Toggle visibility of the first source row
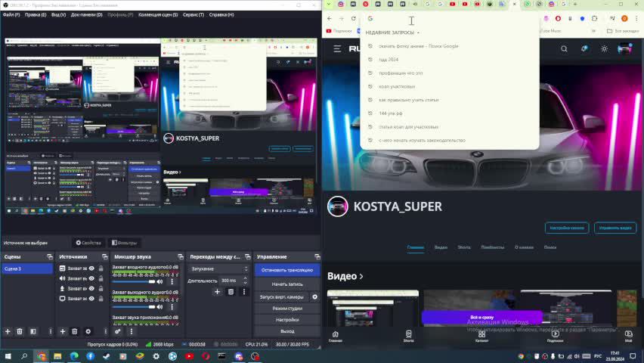Viewport: 644px width, 363px height. point(91,268)
